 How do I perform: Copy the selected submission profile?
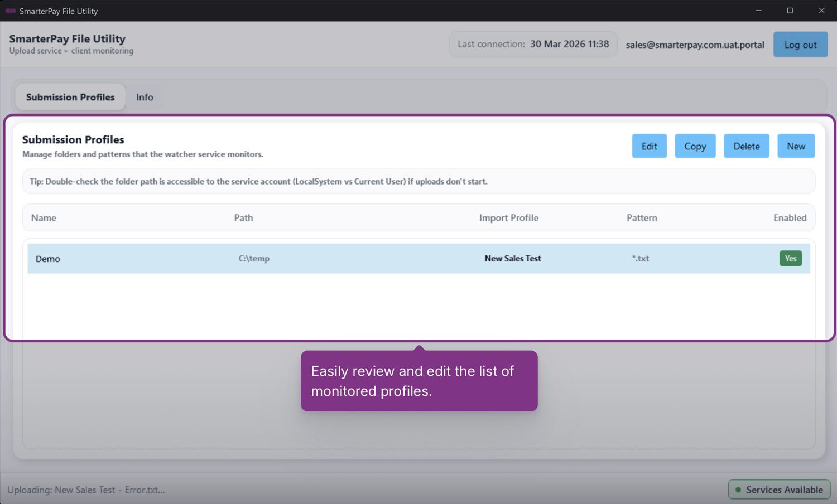coord(695,146)
